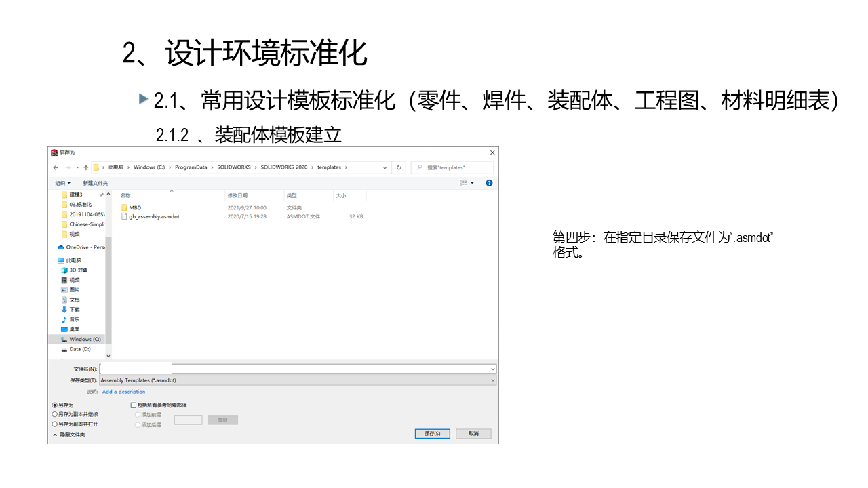Screen dimensions: 868x488
Task: Open help with the blue question mark
Action: pyautogui.click(x=489, y=183)
